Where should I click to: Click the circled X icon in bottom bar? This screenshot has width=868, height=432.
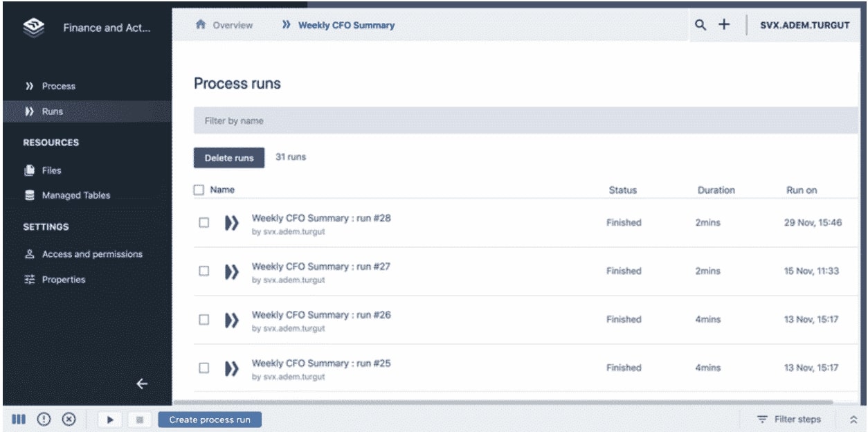click(69, 419)
